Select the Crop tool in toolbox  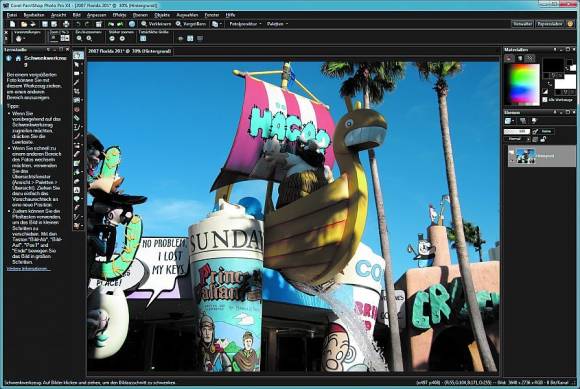pos(77,91)
